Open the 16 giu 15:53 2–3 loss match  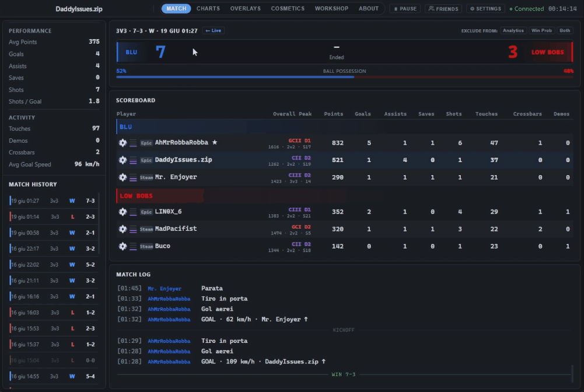[x=53, y=329]
